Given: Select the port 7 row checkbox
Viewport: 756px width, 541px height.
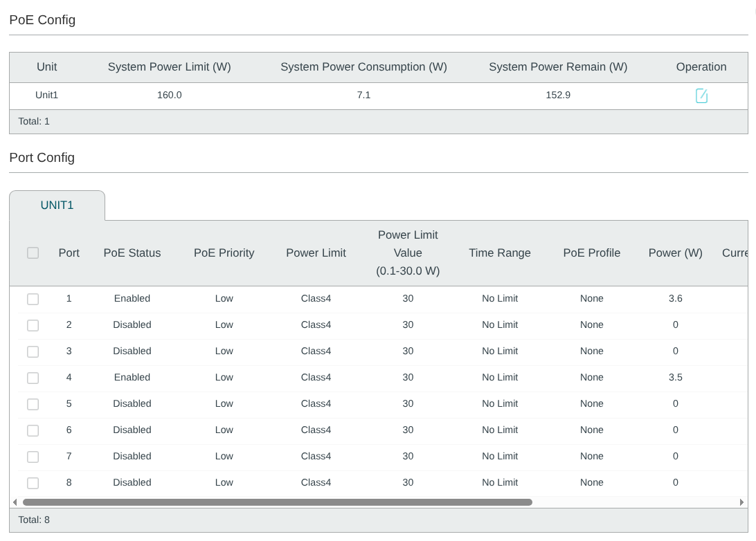Looking at the screenshot, I should coord(33,456).
